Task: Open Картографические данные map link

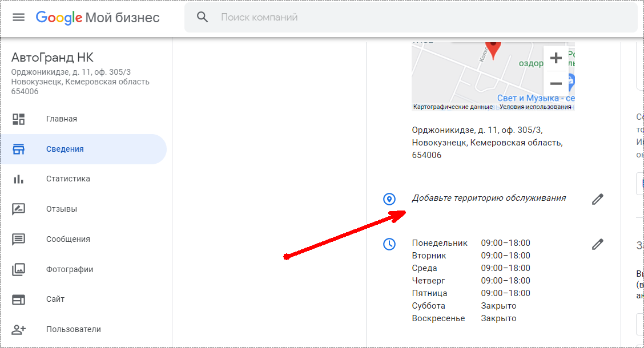Action: [x=453, y=107]
